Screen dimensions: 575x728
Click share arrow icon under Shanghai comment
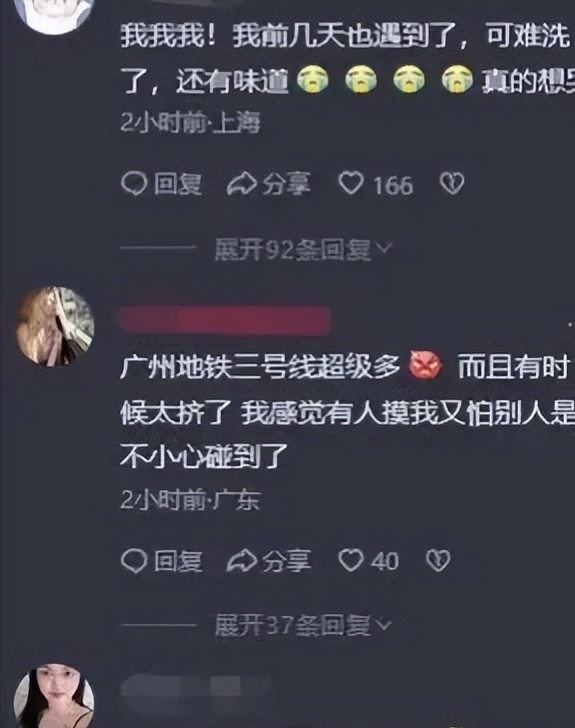click(x=242, y=183)
